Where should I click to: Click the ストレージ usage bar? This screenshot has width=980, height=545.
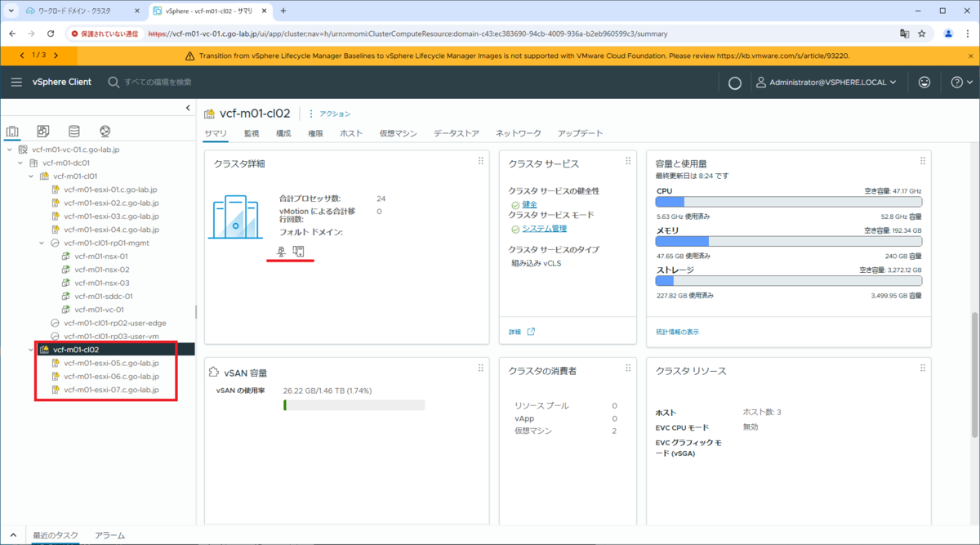[x=789, y=280]
